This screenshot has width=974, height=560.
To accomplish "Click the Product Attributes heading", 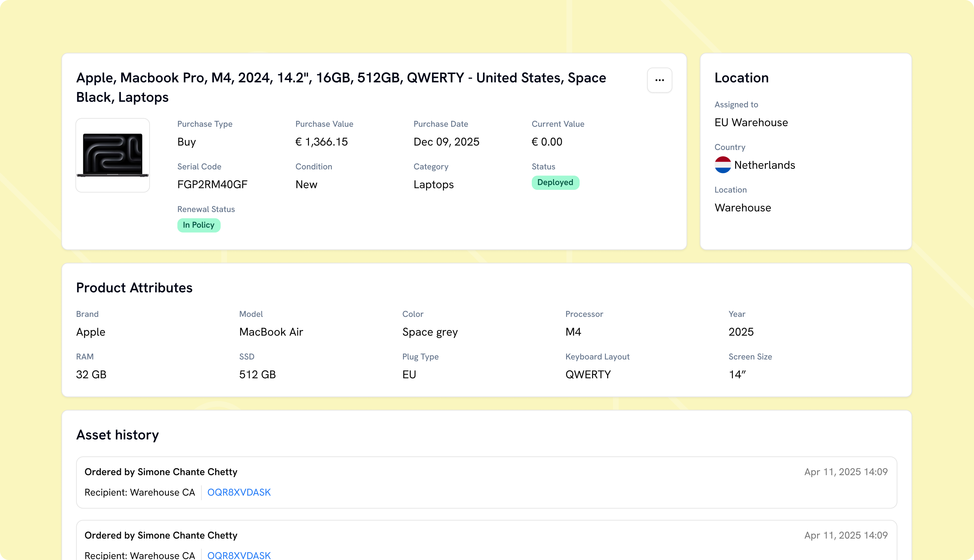I will point(134,288).
